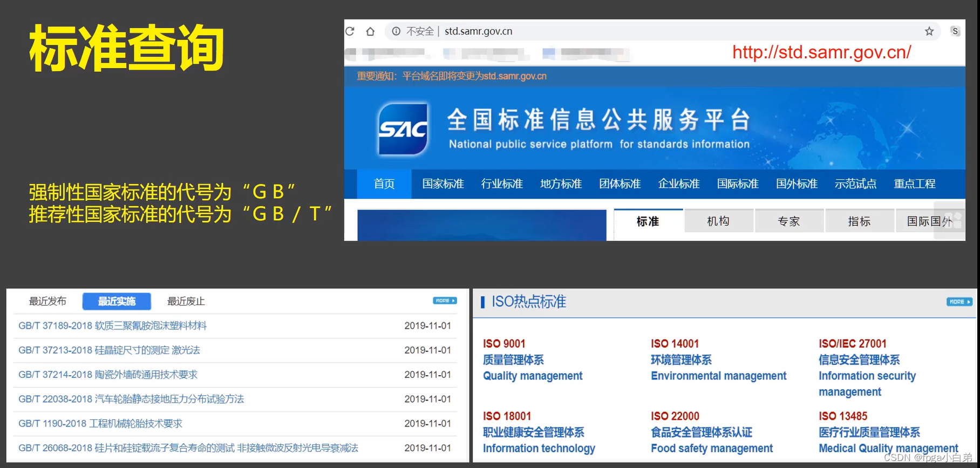
Task: Click MORE button in recent standards list
Action: [x=445, y=301]
